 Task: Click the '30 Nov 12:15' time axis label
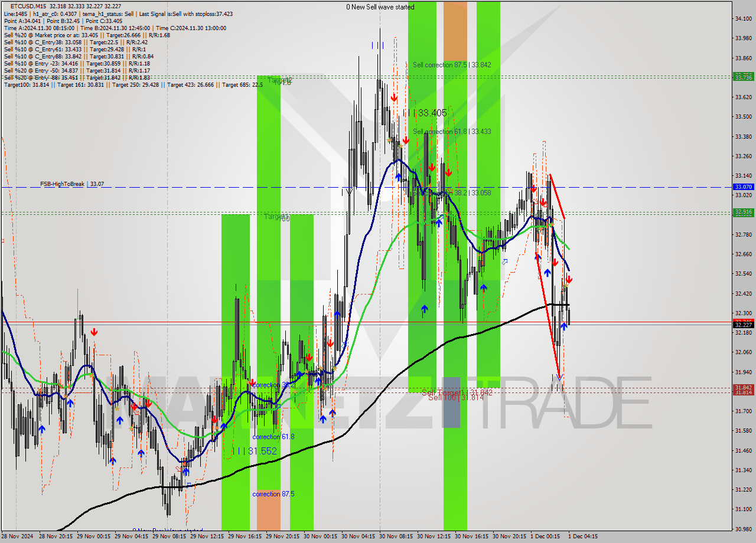coord(433,537)
